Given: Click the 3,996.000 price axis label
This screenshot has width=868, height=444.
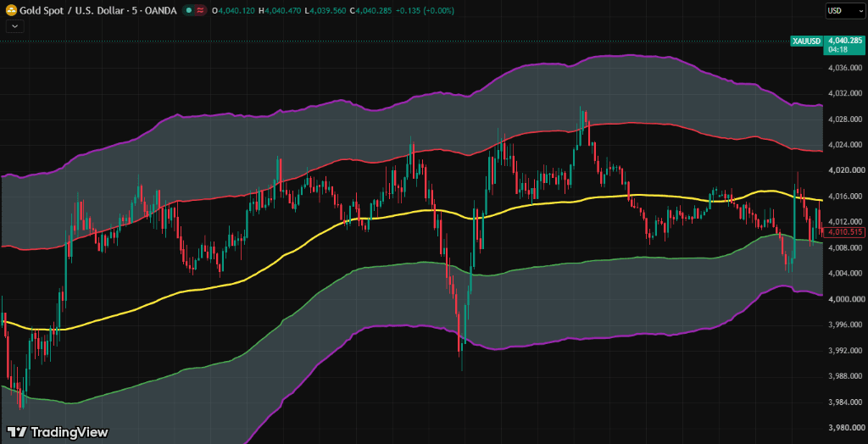Looking at the screenshot, I should [x=845, y=325].
